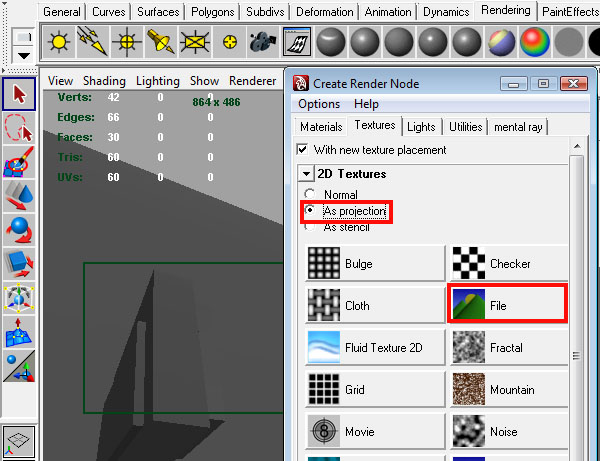600x461 pixels.
Task: Open the shelf menu down-arrow
Action: (24, 56)
